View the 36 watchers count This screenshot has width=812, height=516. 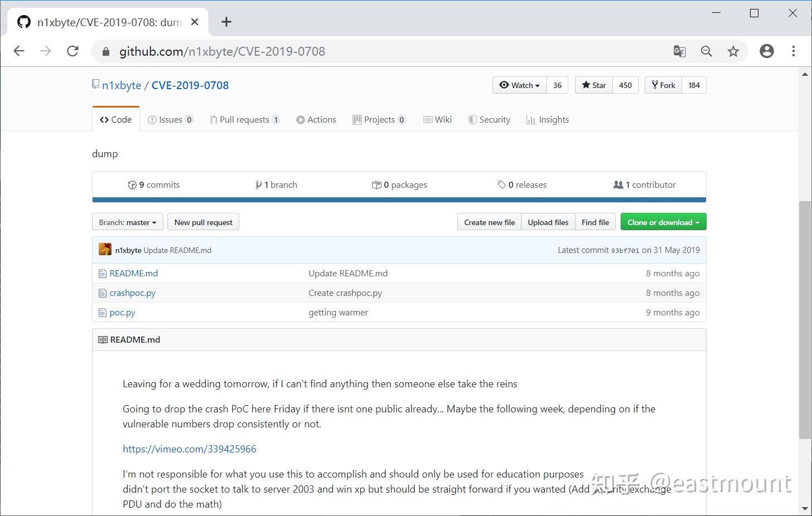point(557,85)
